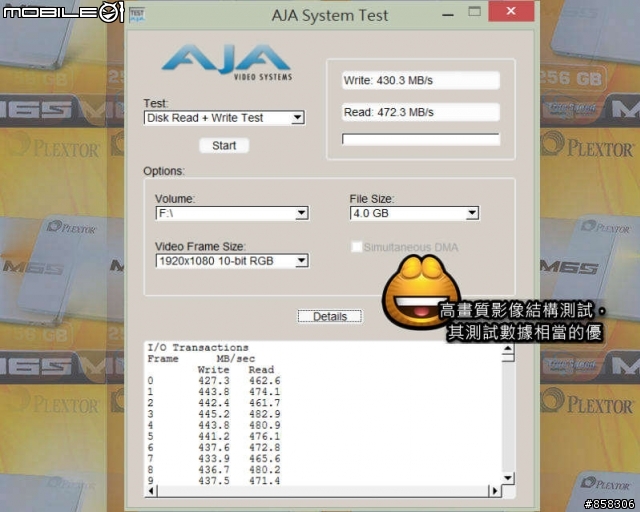Screen dimensions: 640x512
Task: Click scroll right arrow in transactions list
Action: [x=495, y=491]
